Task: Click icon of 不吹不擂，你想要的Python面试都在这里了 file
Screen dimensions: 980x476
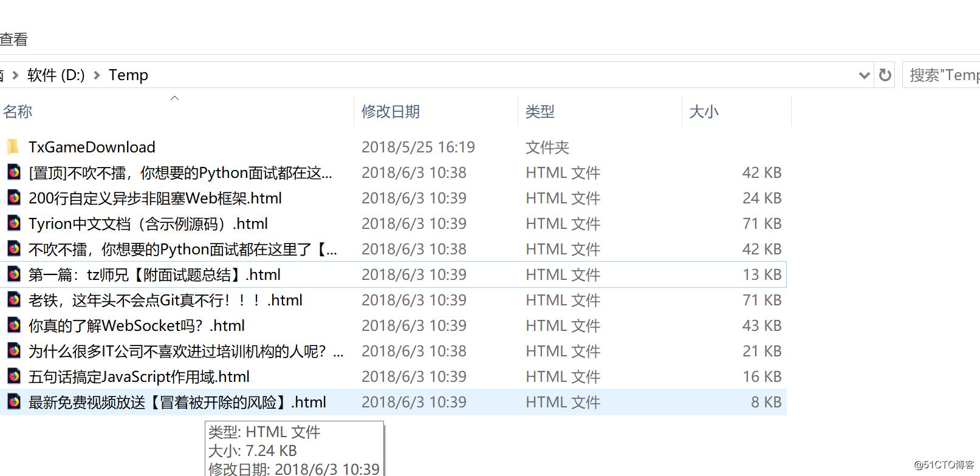Action: 13,249
